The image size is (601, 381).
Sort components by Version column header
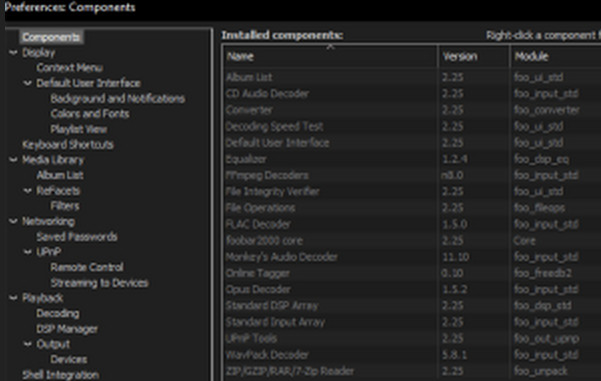click(474, 56)
